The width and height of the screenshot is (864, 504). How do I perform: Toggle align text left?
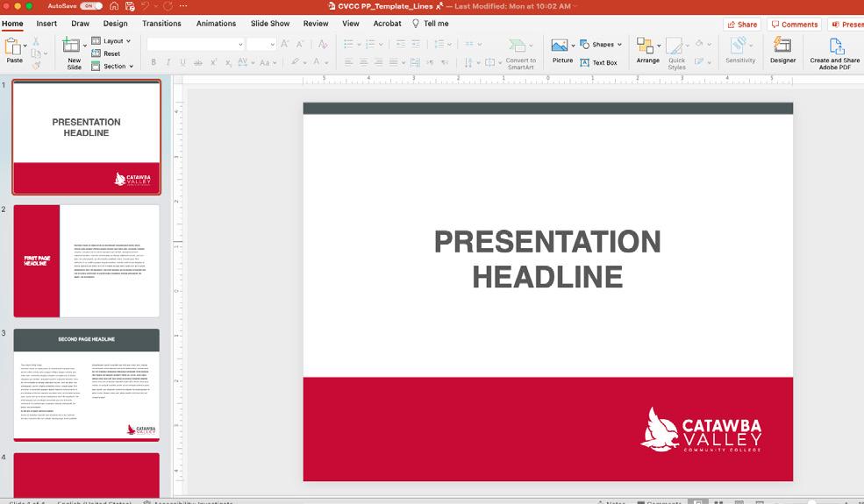[x=349, y=63]
